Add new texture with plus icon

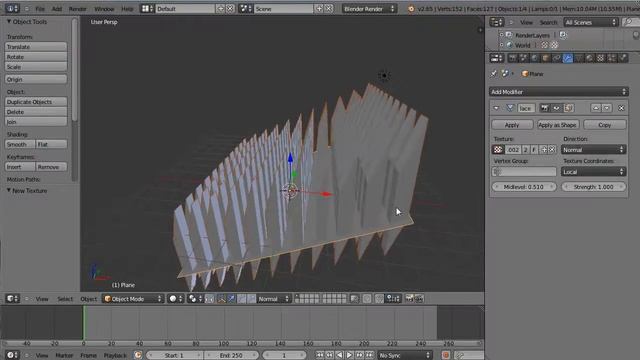tap(544, 150)
